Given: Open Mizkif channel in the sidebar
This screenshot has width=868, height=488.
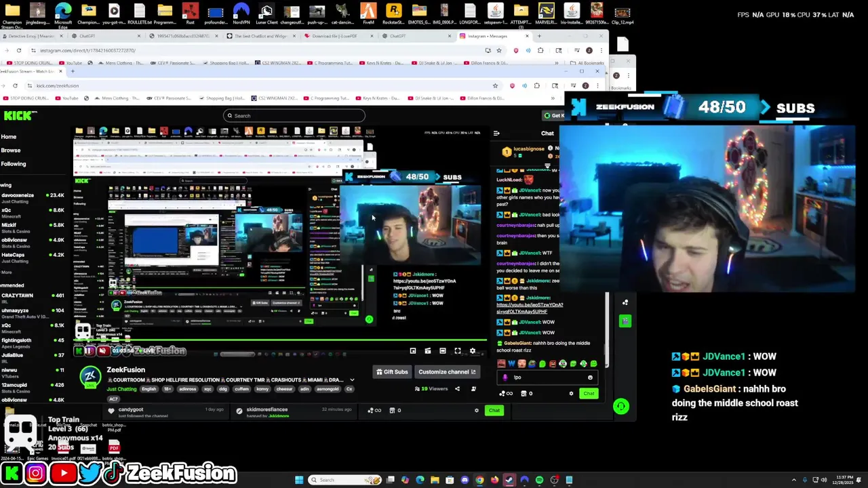Looking at the screenshot, I should (x=33, y=228).
